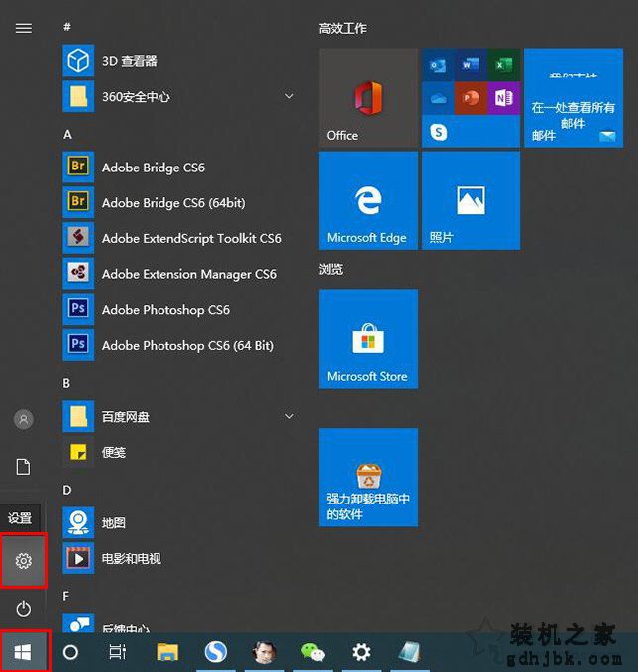This screenshot has width=638, height=672.
Task: Open the 3D 查看器 app icon
Action: [78, 60]
